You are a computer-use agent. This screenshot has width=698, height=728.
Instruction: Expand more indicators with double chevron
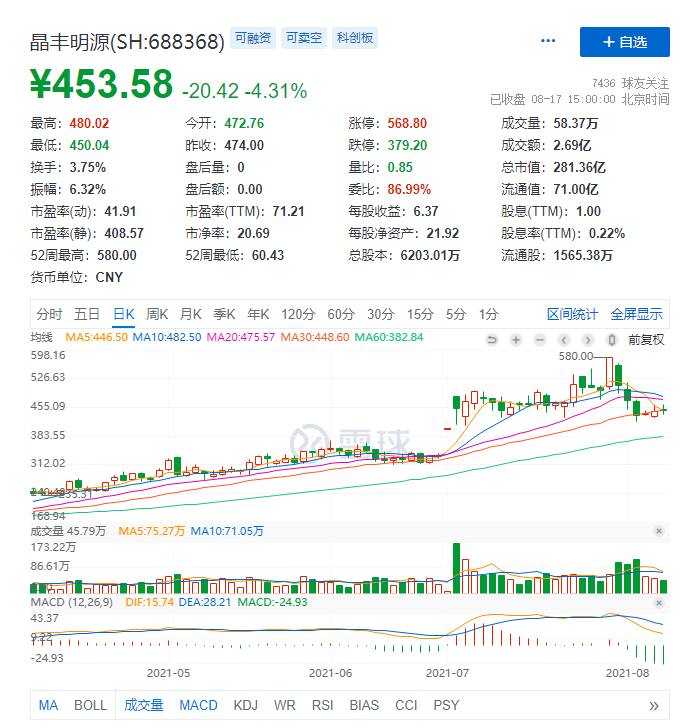point(654,706)
